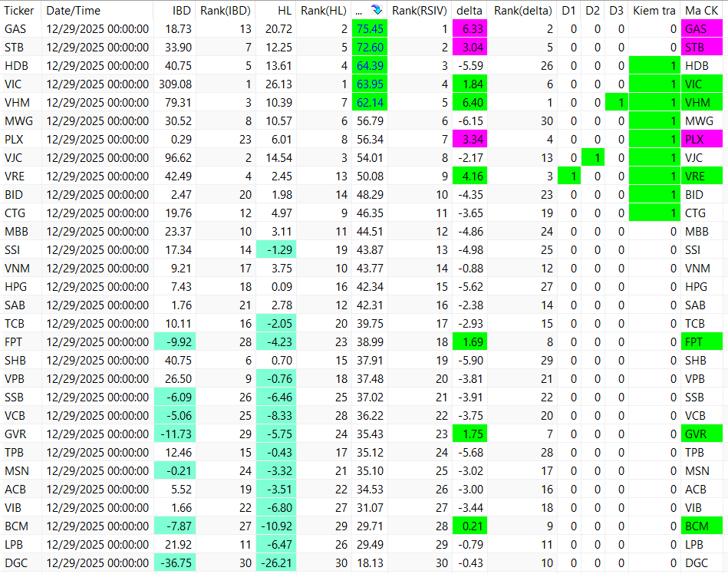Viewport: 728px width, 574px height.
Task: Select GAS in the Ticker column
Action: click(15, 29)
